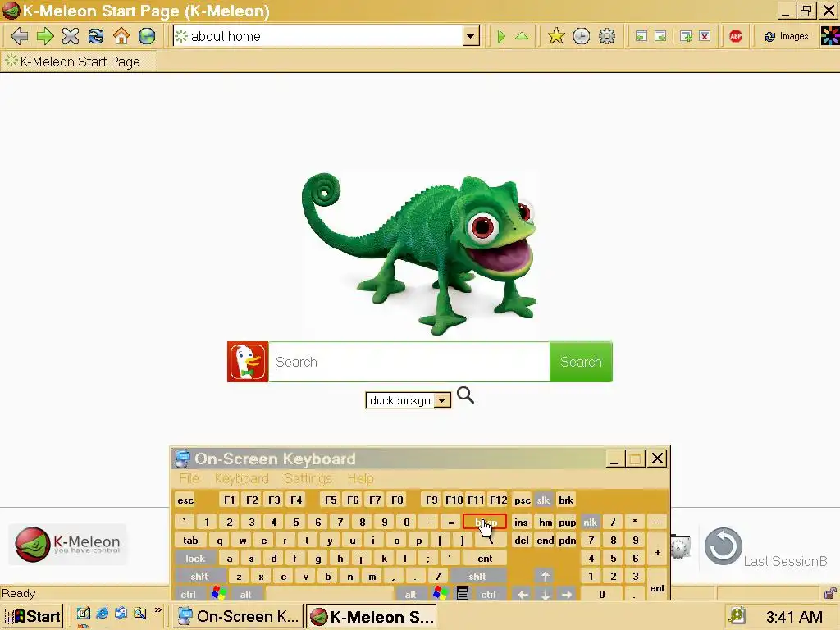The height and width of the screenshot is (630, 840).
Task: Click the left Windows logo key
Action: pyautogui.click(x=218, y=594)
